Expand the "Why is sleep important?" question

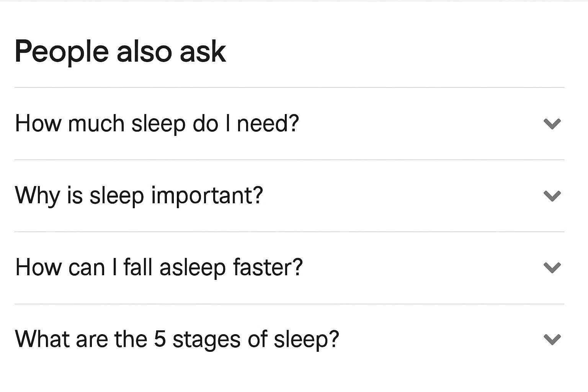[x=139, y=196]
